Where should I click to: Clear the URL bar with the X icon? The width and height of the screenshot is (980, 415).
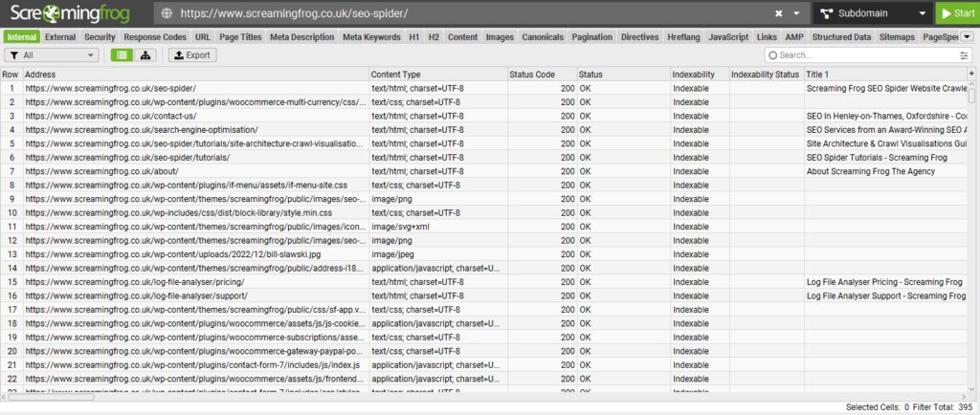pyautogui.click(x=780, y=13)
